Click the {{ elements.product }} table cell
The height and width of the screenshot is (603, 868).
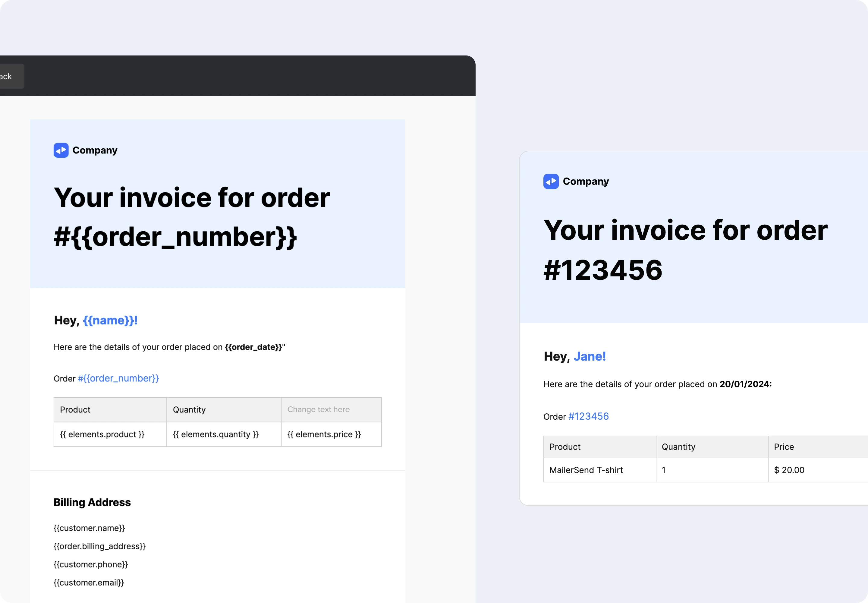pyautogui.click(x=110, y=434)
